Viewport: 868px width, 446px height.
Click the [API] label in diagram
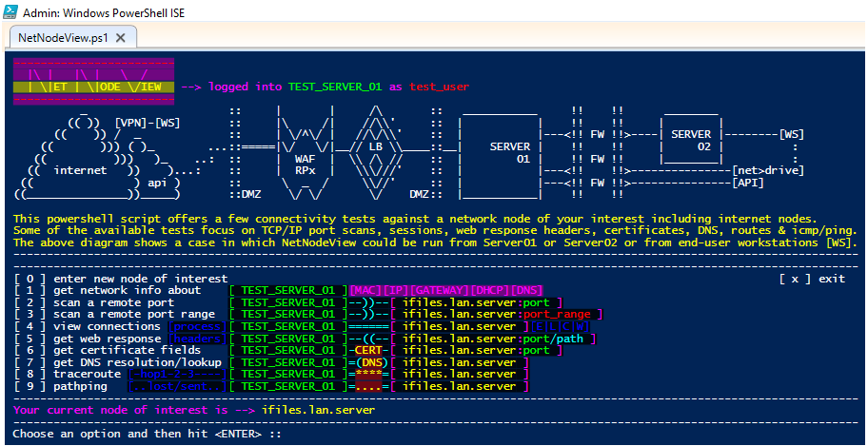747,183
